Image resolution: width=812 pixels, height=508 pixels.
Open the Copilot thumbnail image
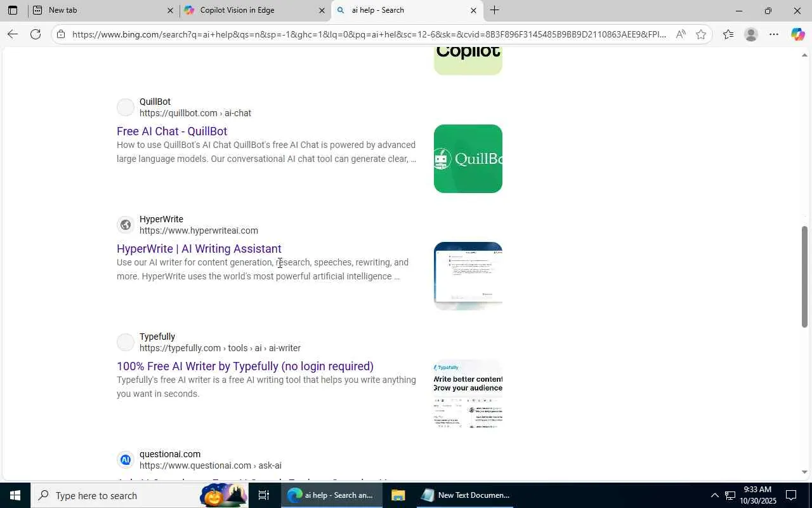(468, 62)
